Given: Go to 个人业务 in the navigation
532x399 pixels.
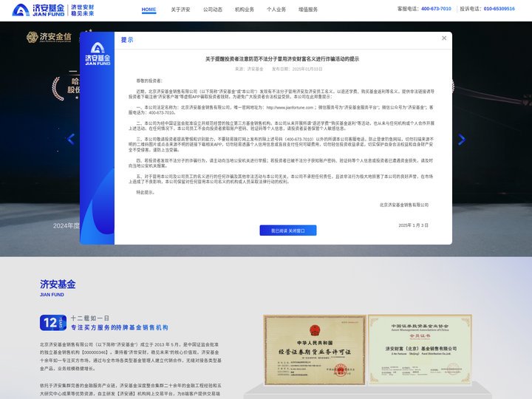Looking at the screenshot, I should click(x=276, y=10).
